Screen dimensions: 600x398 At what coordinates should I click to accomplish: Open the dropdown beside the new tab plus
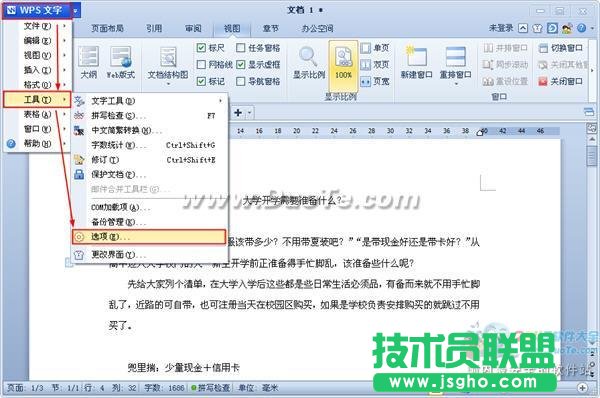coord(249,113)
